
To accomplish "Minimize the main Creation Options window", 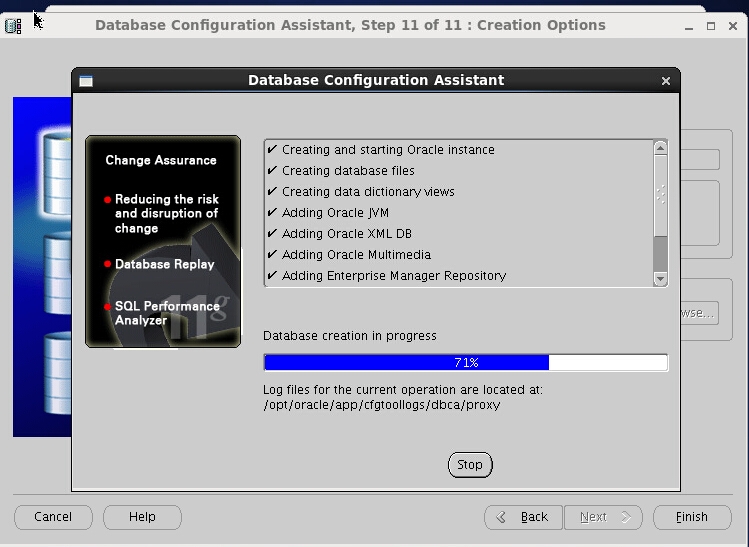I will pyautogui.click(x=689, y=26).
